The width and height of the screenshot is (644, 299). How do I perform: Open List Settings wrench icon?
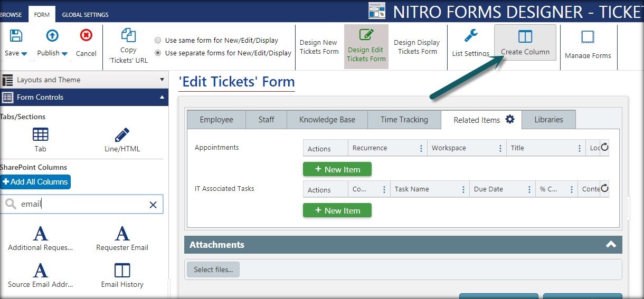point(471,36)
